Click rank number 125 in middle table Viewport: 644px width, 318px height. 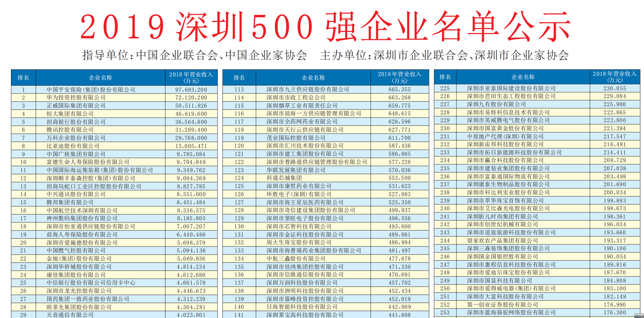tap(239, 186)
